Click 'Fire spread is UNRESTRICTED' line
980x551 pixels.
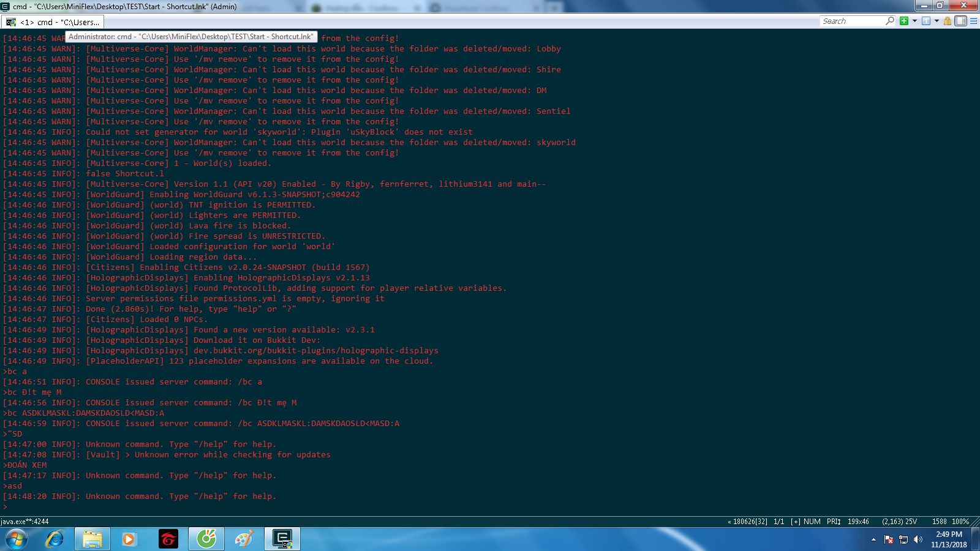[165, 236]
